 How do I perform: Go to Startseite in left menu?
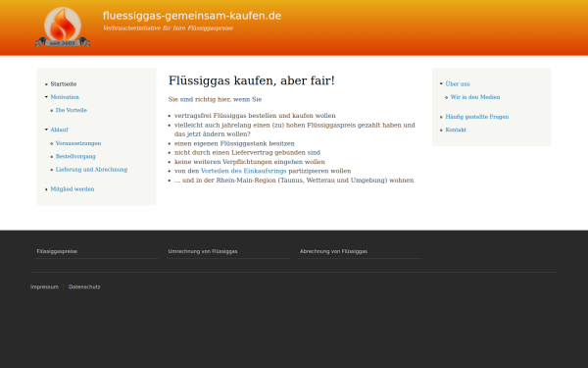pos(64,84)
